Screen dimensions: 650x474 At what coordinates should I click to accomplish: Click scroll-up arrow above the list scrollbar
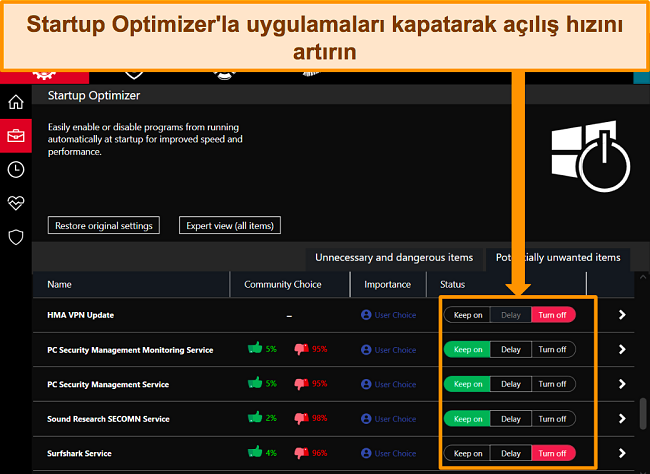tap(643, 277)
